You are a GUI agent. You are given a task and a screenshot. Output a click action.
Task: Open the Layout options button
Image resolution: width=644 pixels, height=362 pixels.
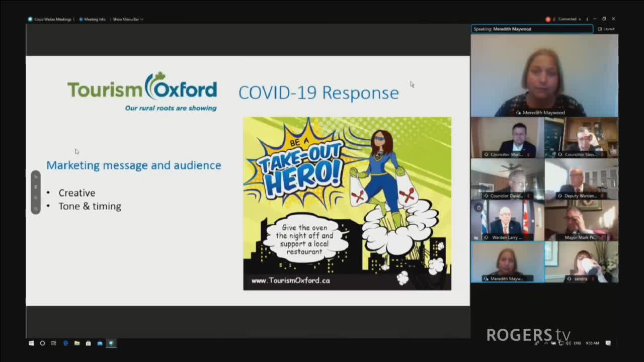[x=606, y=29]
